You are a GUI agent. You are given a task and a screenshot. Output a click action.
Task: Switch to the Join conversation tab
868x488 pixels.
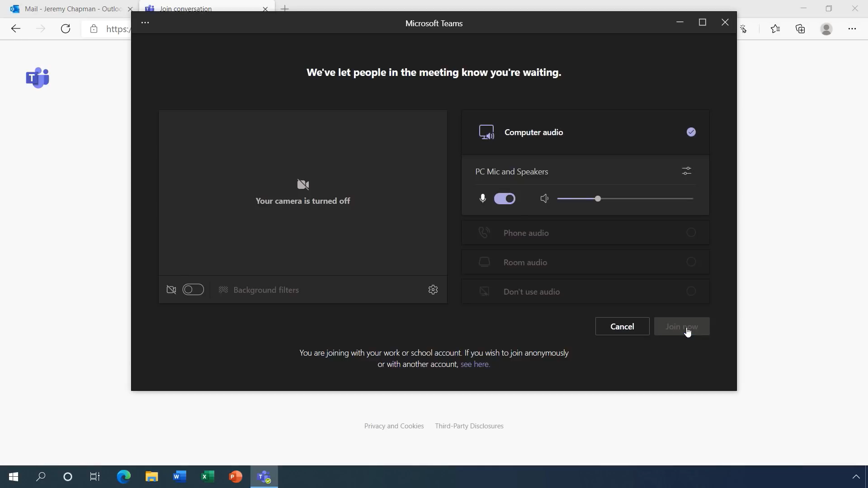(x=206, y=9)
